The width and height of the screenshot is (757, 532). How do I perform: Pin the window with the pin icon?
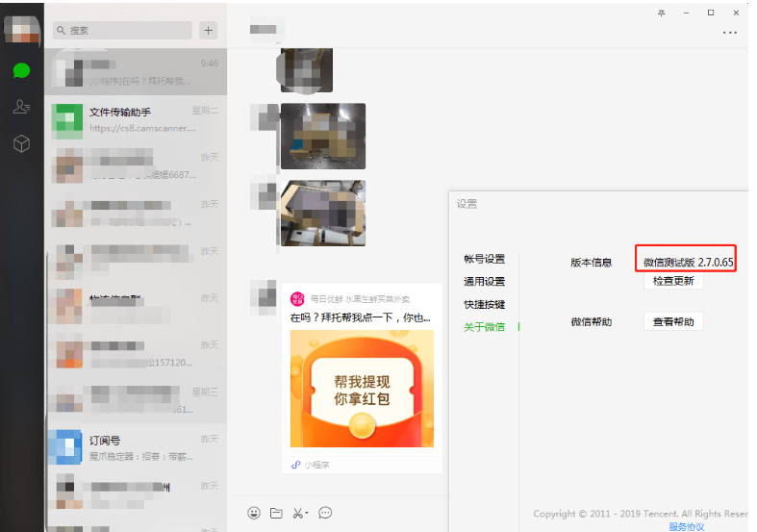tap(662, 13)
